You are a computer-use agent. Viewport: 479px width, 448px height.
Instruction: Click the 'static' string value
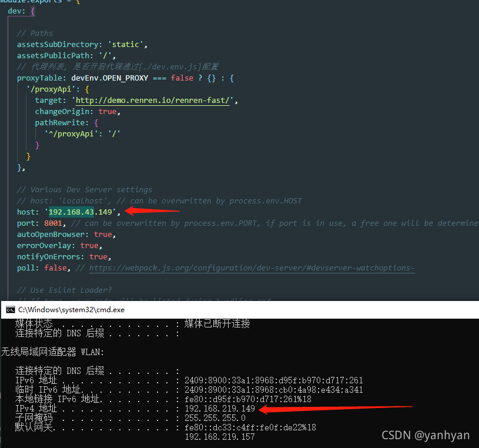click(126, 45)
